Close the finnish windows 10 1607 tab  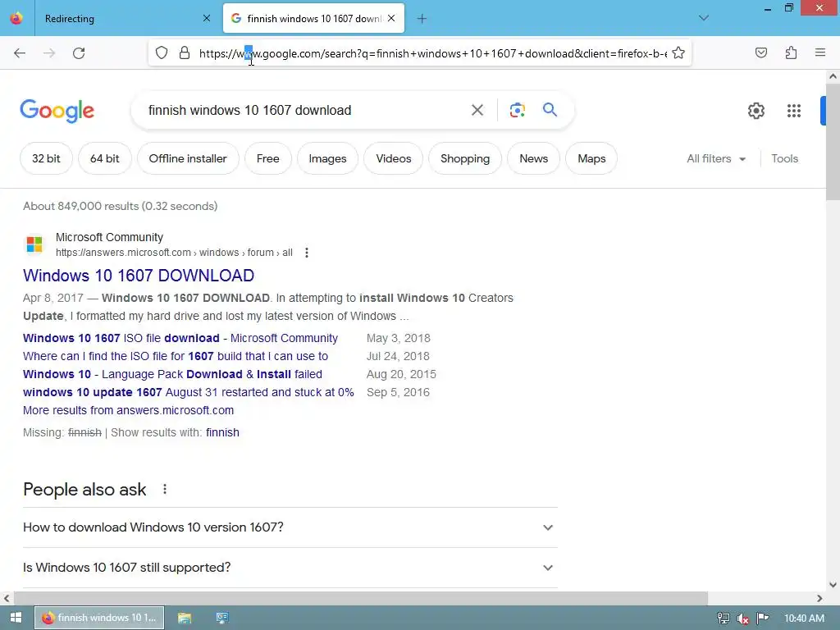coord(391,18)
